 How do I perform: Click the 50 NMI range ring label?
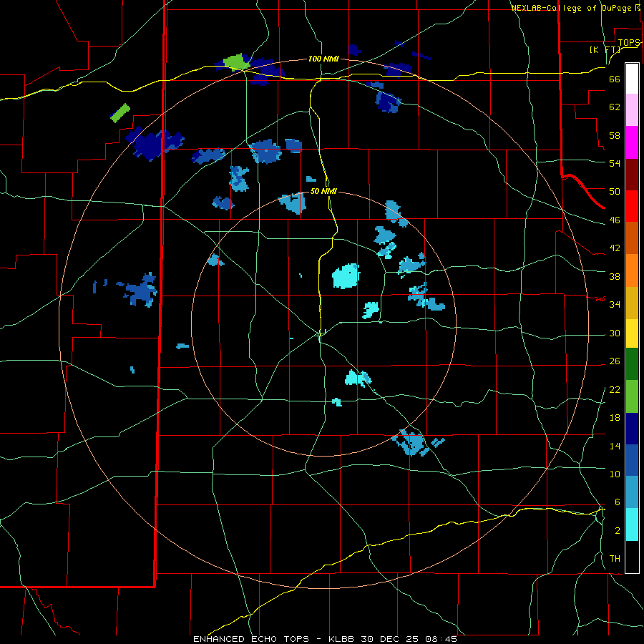[x=323, y=191]
